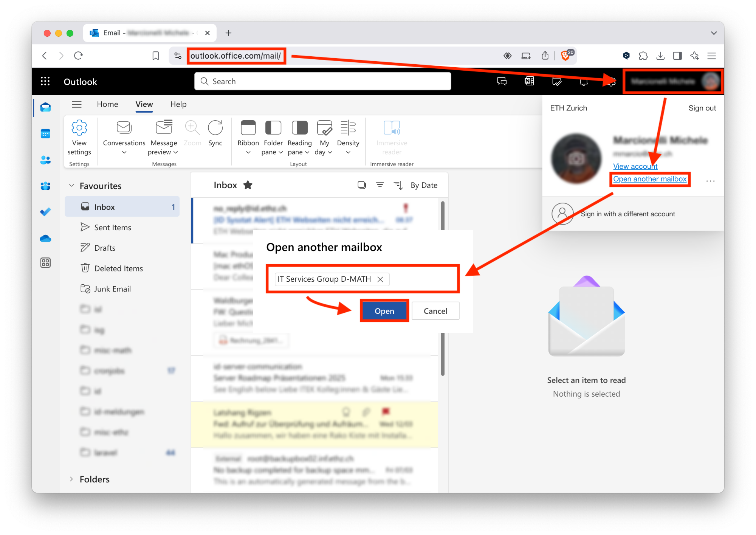Open the Outlook app launcher grid
Screen dimensions: 756x535
pyautogui.click(x=45, y=82)
